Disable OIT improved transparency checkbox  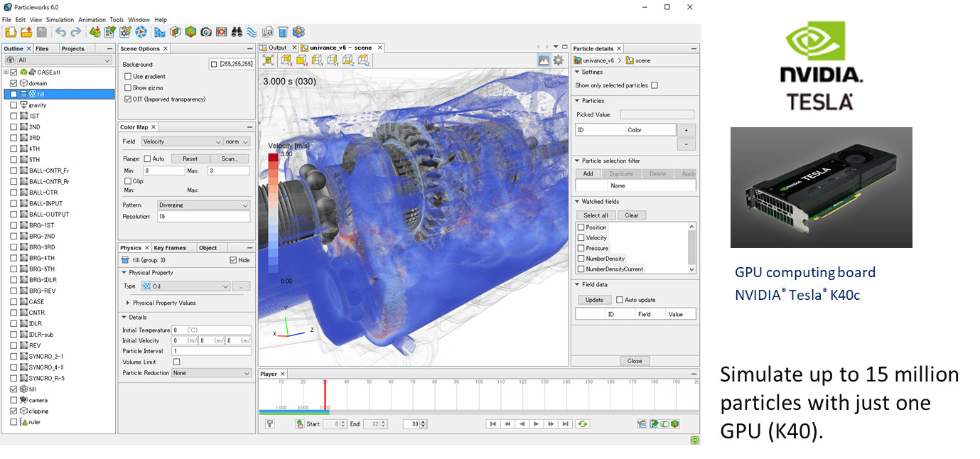click(128, 99)
